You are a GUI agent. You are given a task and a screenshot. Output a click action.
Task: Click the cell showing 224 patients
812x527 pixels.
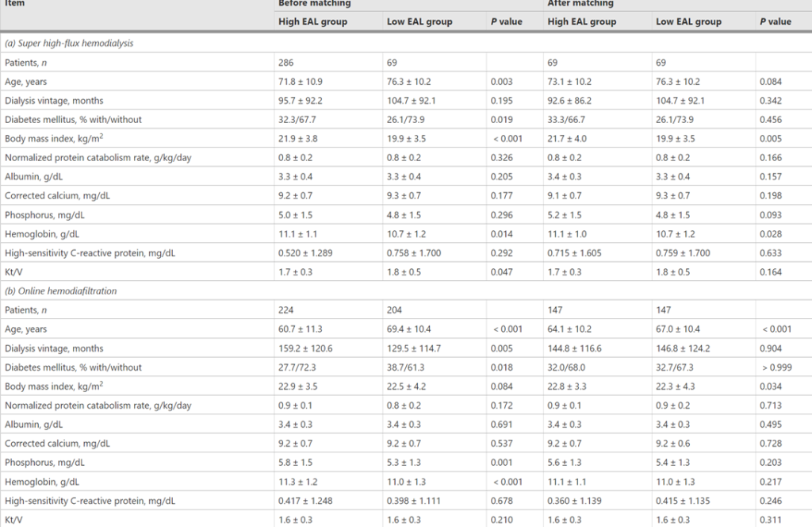pyautogui.click(x=285, y=310)
